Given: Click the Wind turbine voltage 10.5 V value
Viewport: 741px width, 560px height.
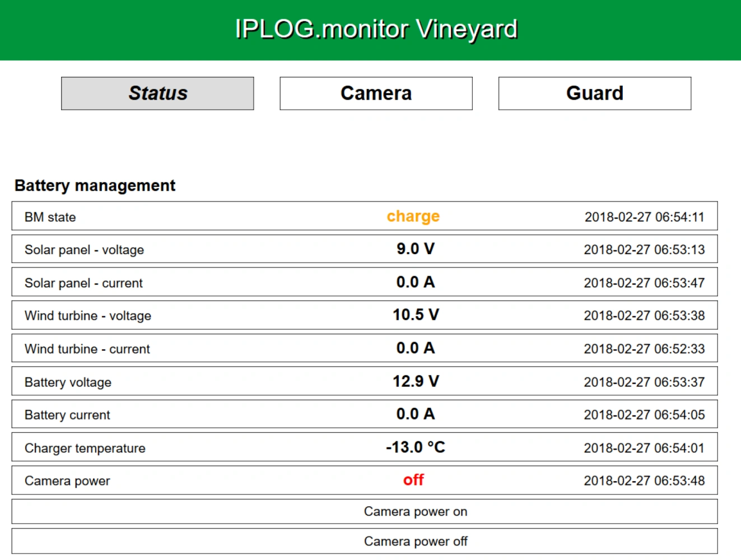Looking at the screenshot, I should point(416,315).
